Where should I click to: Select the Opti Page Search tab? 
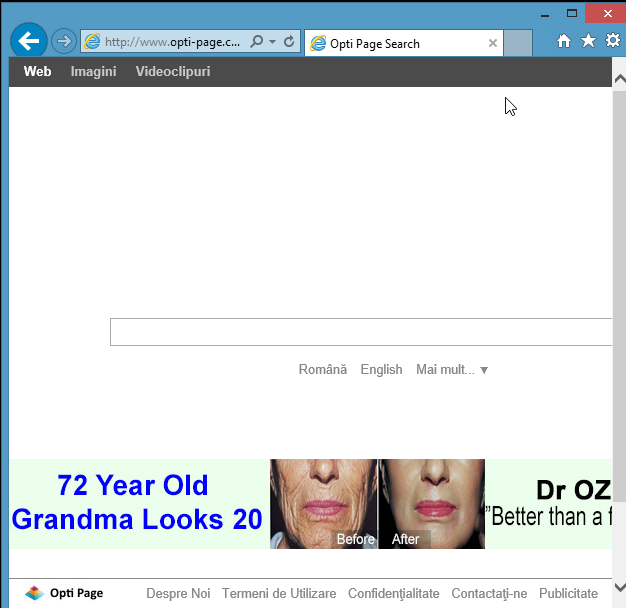403,43
